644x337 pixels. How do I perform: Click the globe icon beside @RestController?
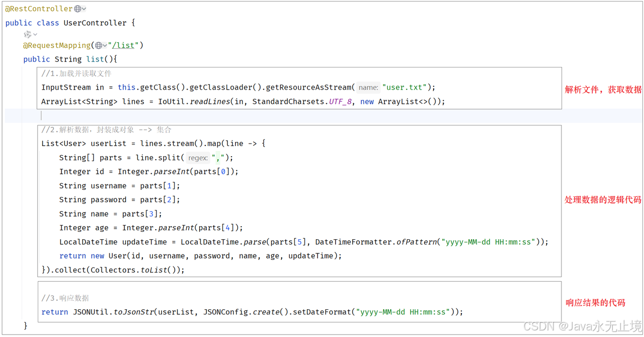(x=77, y=9)
